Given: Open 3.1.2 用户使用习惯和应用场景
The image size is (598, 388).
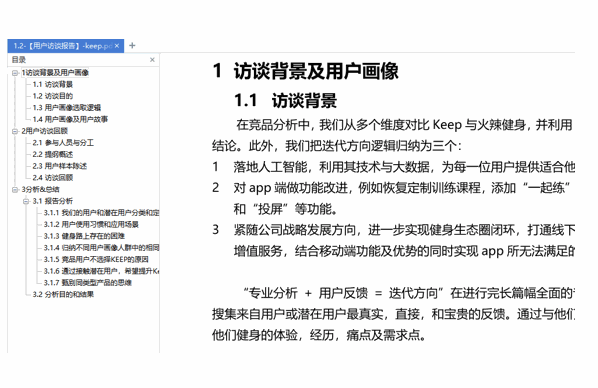Looking at the screenshot, I should (x=91, y=224).
